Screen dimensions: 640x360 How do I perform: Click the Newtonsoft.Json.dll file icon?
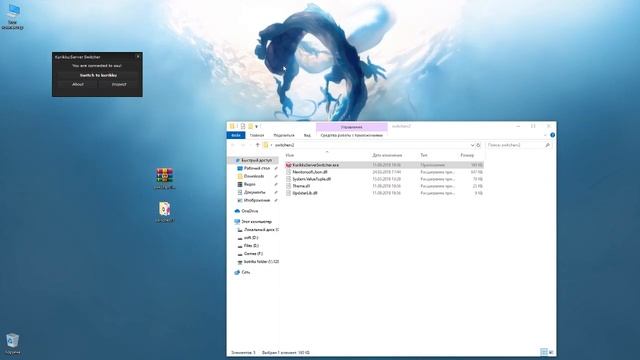[288, 172]
